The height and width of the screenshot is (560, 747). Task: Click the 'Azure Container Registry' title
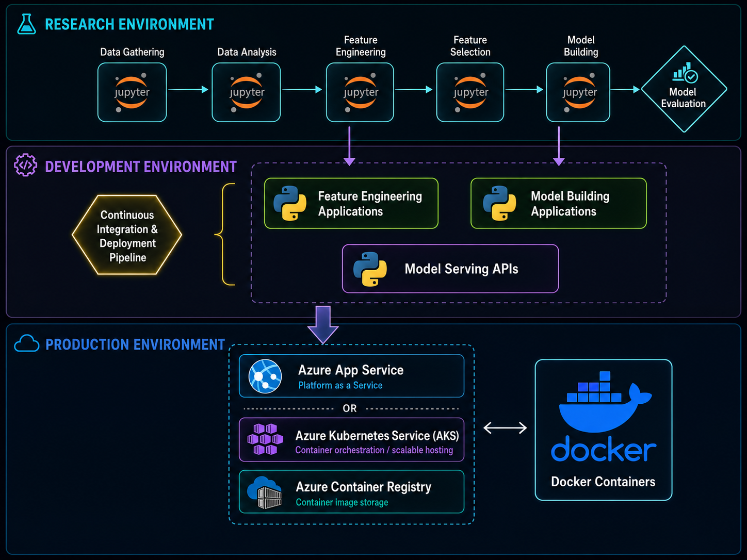click(364, 487)
